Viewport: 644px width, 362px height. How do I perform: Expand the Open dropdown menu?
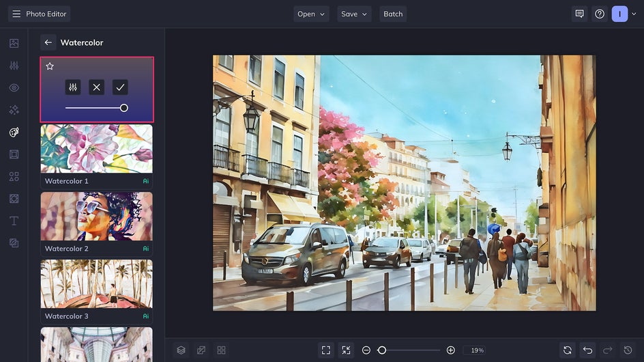311,14
